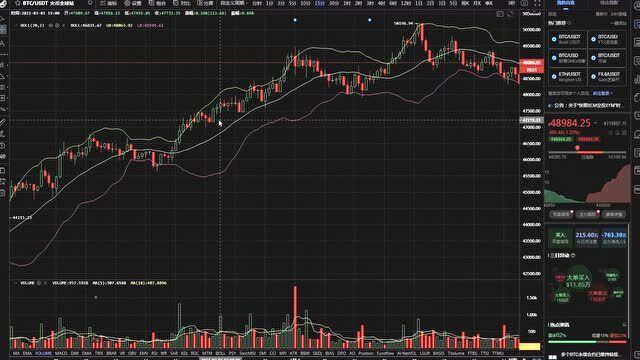This screenshot has width=640, height=360.
Task: Close the VOLUME sub-chart with its X
Action: tap(45, 283)
